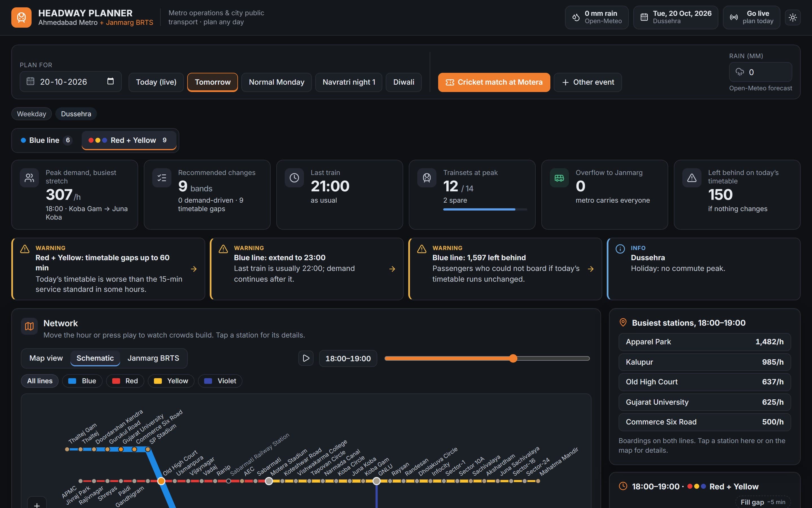The image size is (812, 508).
Task: Toggle the light/dark theme sun icon
Action: (793, 17)
